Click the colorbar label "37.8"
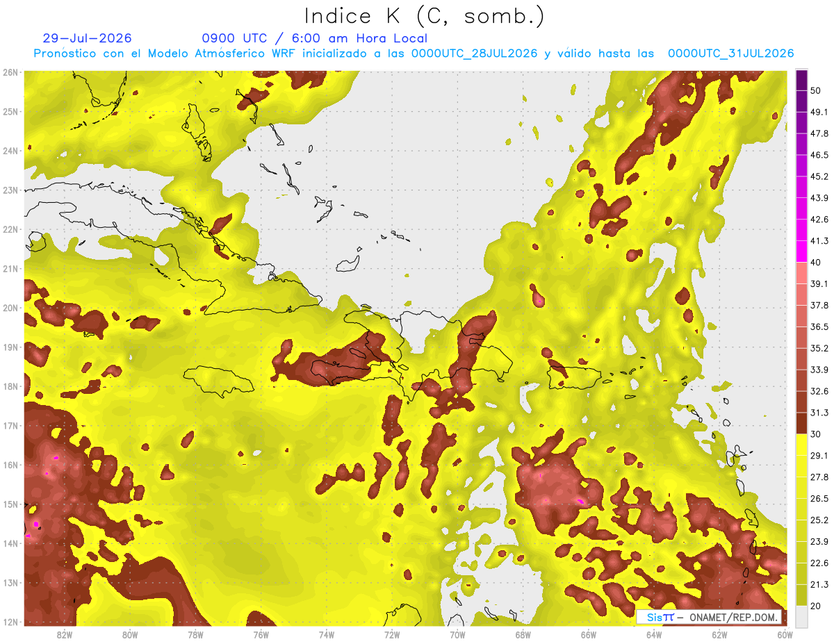The width and height of the screenshot is (834, 644). tap(819, 305)
